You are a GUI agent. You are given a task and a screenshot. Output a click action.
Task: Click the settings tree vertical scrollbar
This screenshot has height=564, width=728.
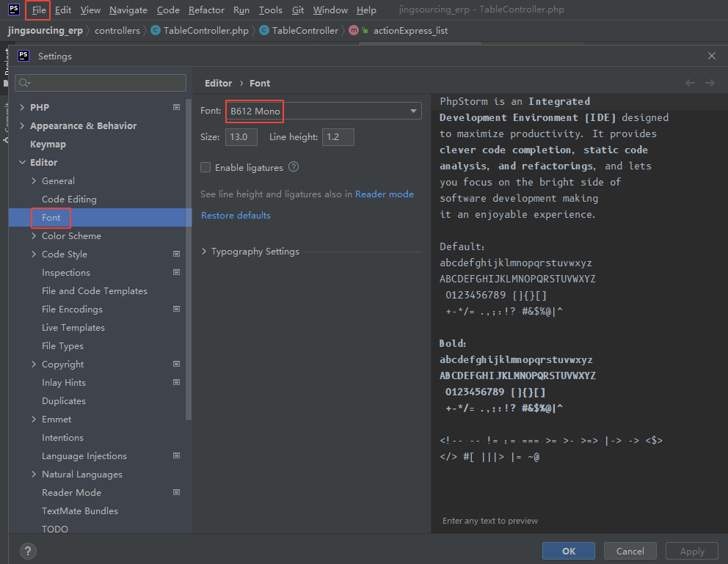click(189, 260)
